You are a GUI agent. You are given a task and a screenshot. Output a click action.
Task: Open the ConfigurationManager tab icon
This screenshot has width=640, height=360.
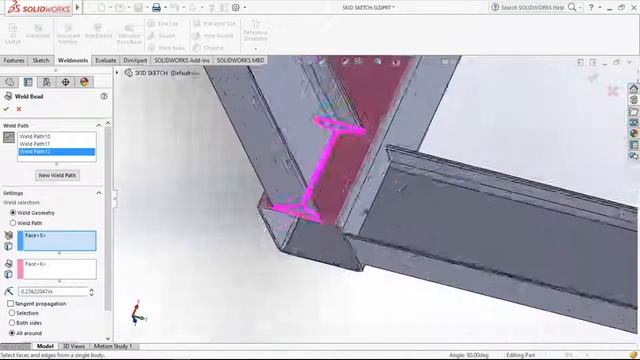click(x=47, y=82)
